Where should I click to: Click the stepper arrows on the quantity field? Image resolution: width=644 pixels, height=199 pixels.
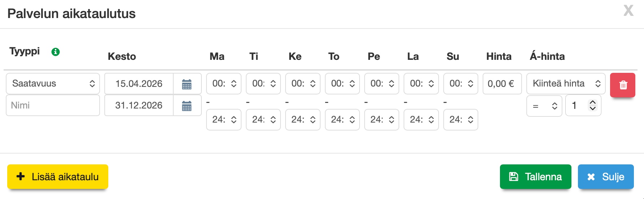coord(592,105)
